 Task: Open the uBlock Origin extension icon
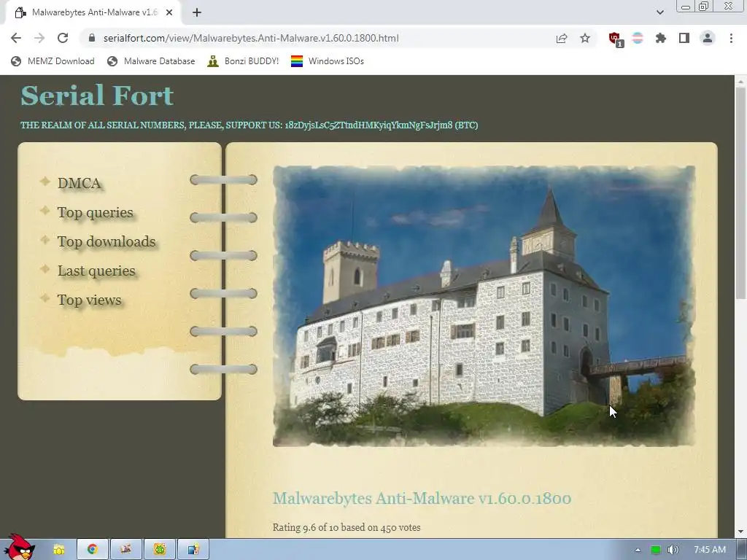(615, 39)
